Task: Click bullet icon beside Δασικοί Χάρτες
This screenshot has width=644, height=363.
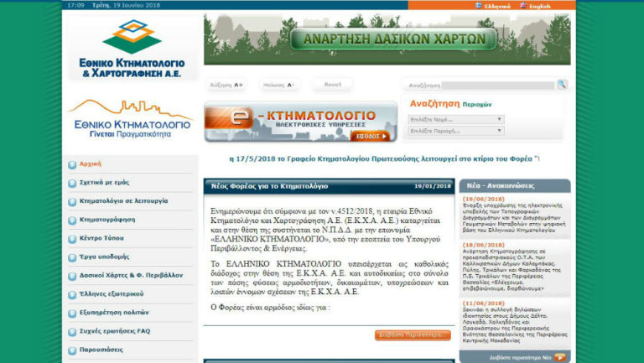Action: click(x=72, y=276)
